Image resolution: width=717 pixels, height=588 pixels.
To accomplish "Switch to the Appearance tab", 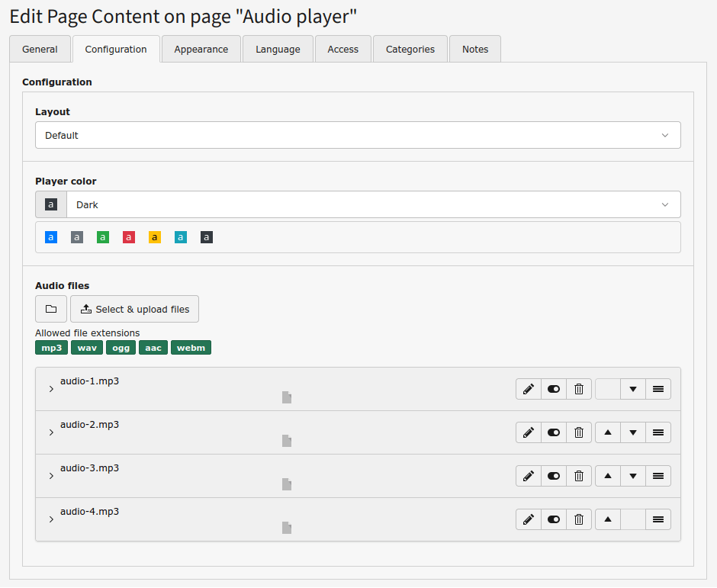I will (x=201, y=49).
